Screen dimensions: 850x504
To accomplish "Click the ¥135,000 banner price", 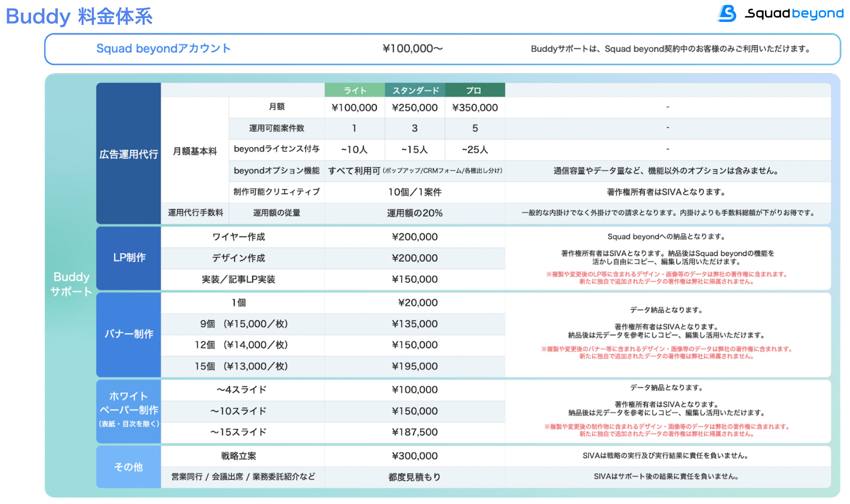I will tap(415, 324).
